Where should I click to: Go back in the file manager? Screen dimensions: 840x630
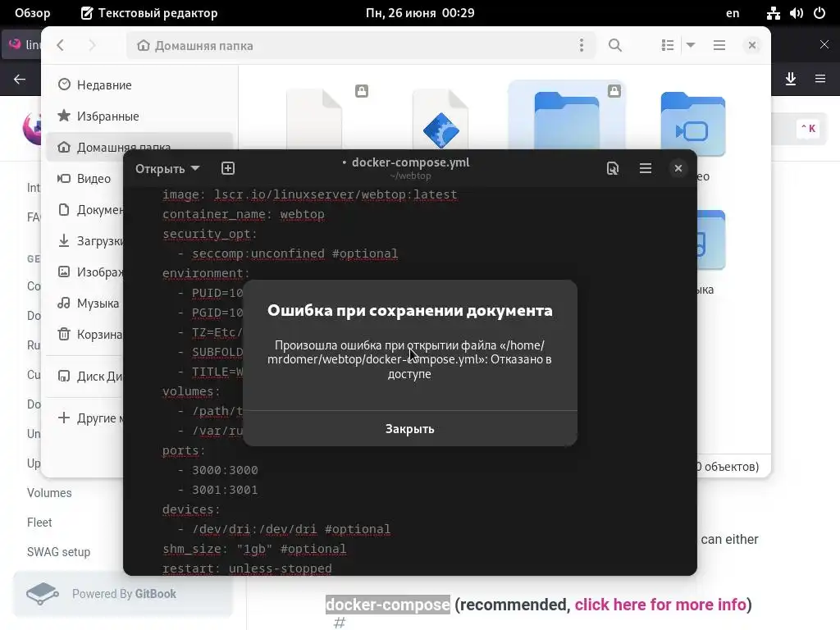tap(61, 46)
